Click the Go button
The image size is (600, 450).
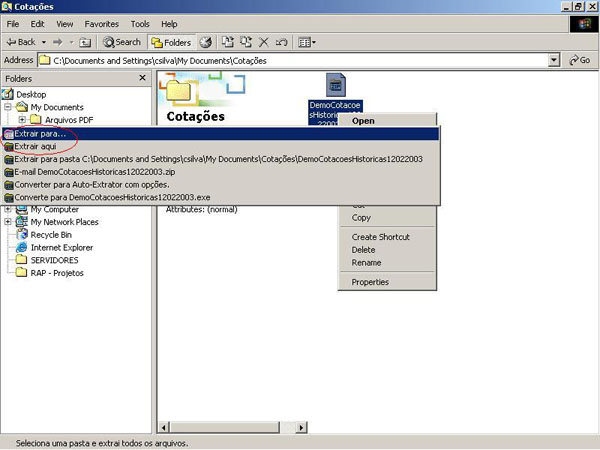(x=580, y=60)
